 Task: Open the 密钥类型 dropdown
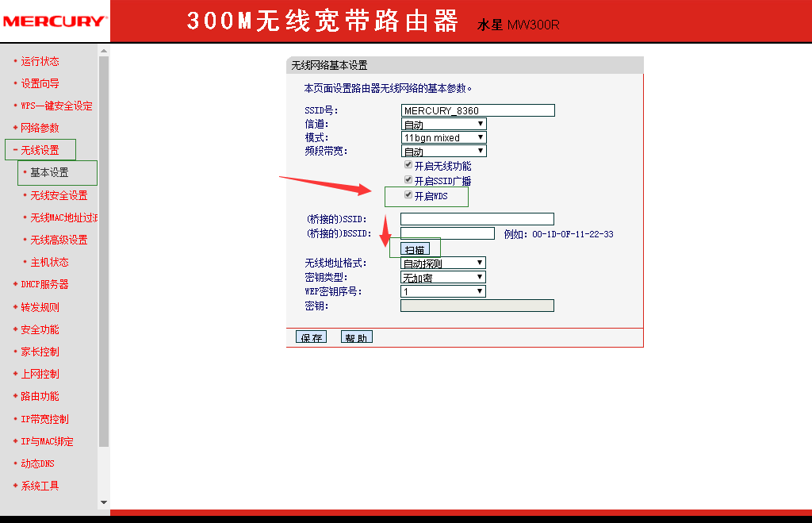tap(442, 277)
